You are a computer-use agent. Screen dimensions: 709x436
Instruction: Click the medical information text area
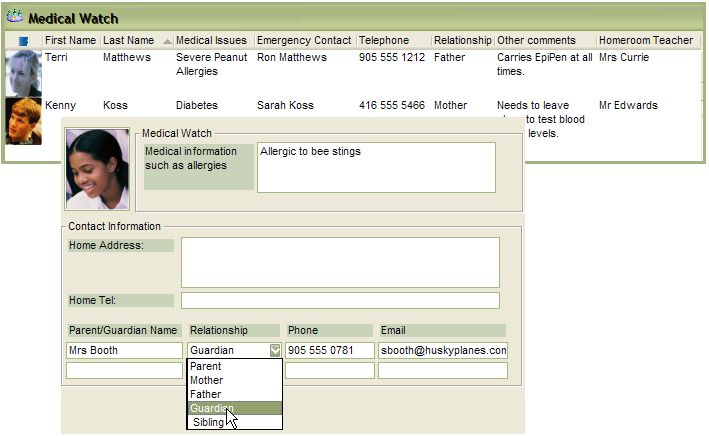point(375,167)
